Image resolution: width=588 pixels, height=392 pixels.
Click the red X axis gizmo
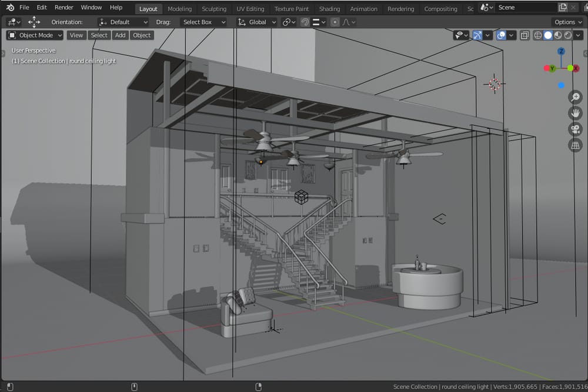pos(576,68)
